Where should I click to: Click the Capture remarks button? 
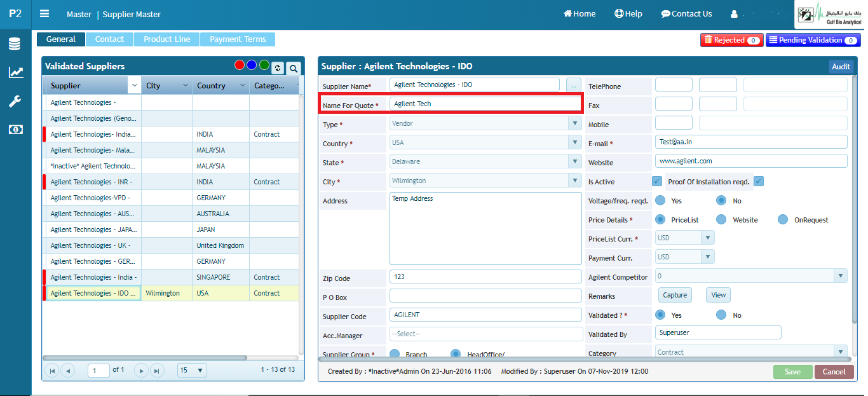(x=675, y=295)
